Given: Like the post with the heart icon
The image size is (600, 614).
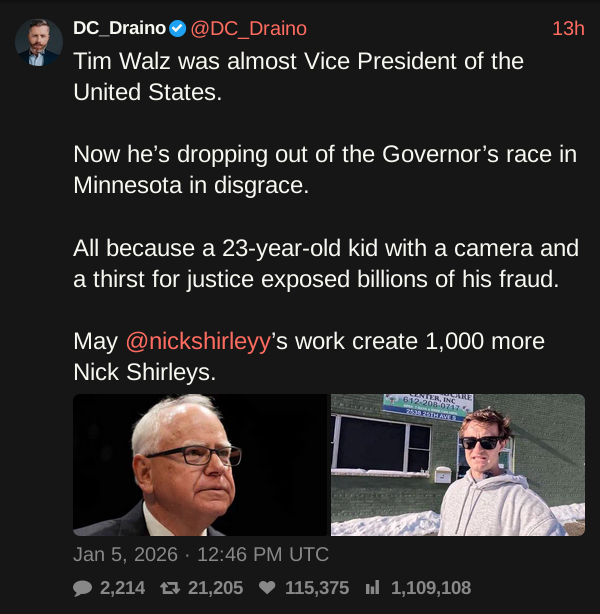Looking at the screenshot, I should (267, 588).
